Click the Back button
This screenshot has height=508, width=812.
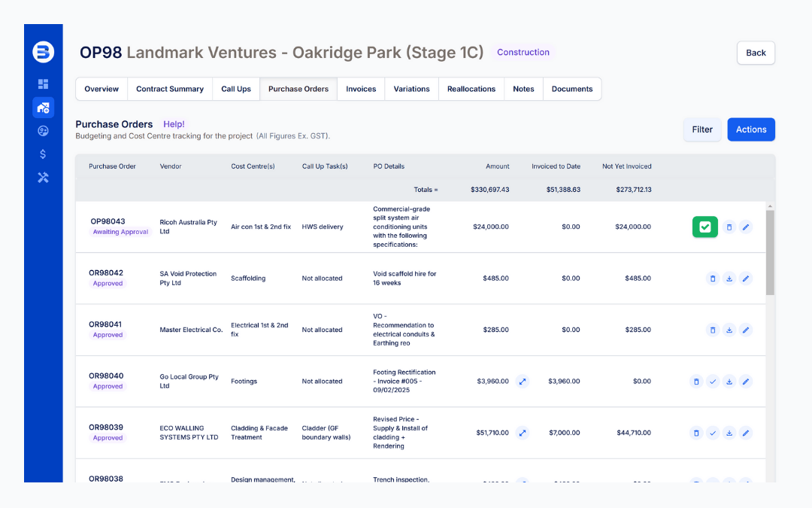pos(756,53)
